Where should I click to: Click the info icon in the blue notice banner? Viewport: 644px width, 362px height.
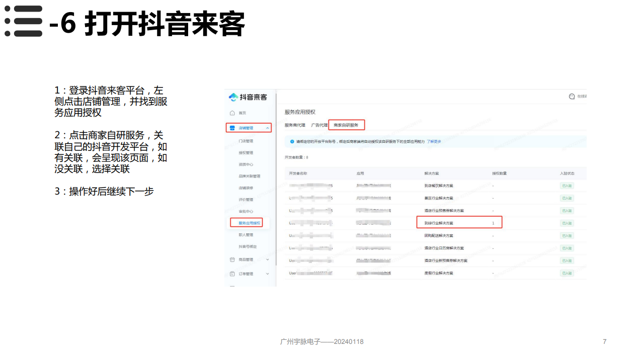[x=291, y=141]
